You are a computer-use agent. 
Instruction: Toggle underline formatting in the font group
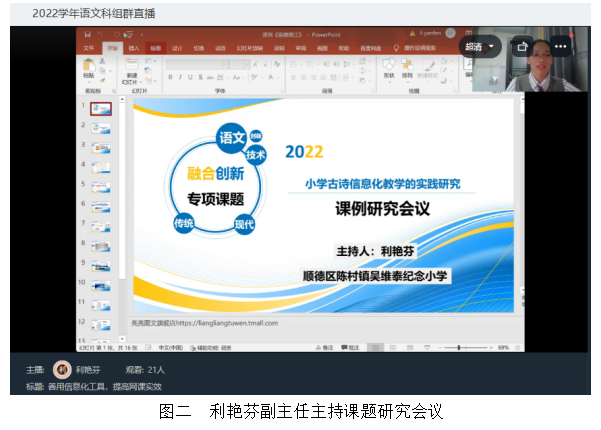coord(189,76)
